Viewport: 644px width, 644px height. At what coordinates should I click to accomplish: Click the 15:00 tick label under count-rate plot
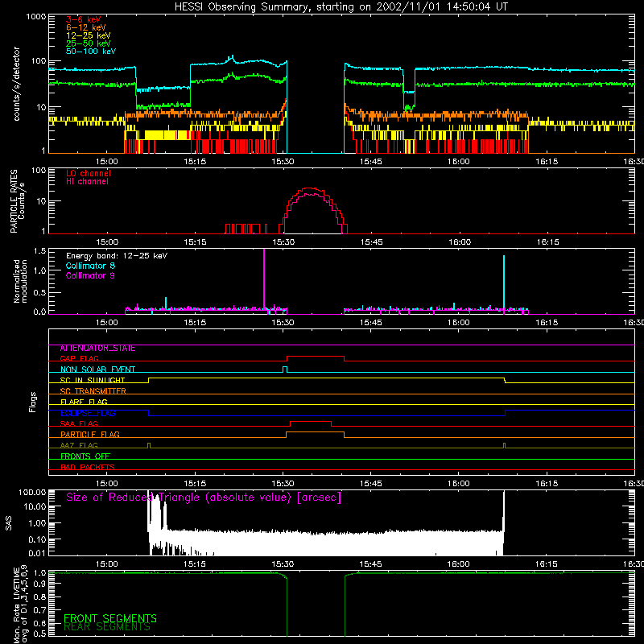[107, 162]
